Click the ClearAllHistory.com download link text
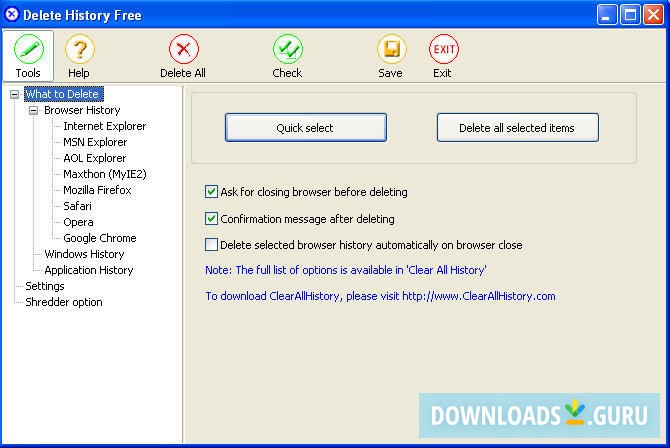670x448 pixels. (x=380, y=296)
